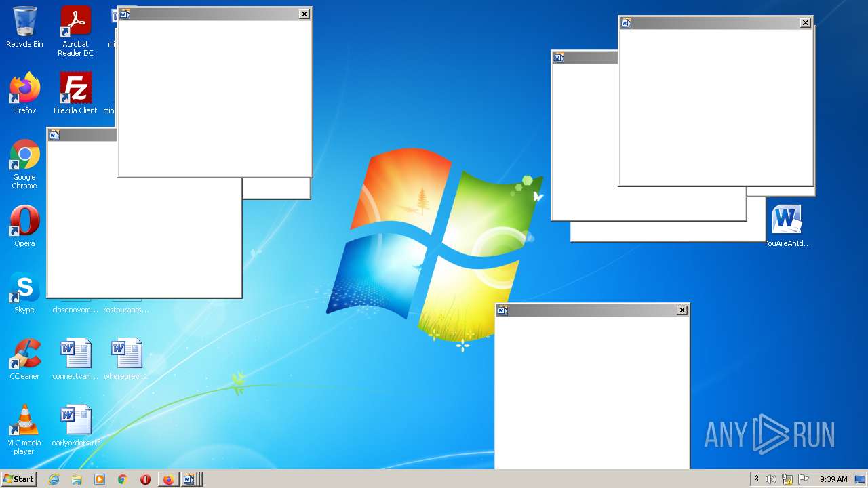Select the connectvari… Word document icon
The height and width of the screenshot is (488, 868).
75,359
